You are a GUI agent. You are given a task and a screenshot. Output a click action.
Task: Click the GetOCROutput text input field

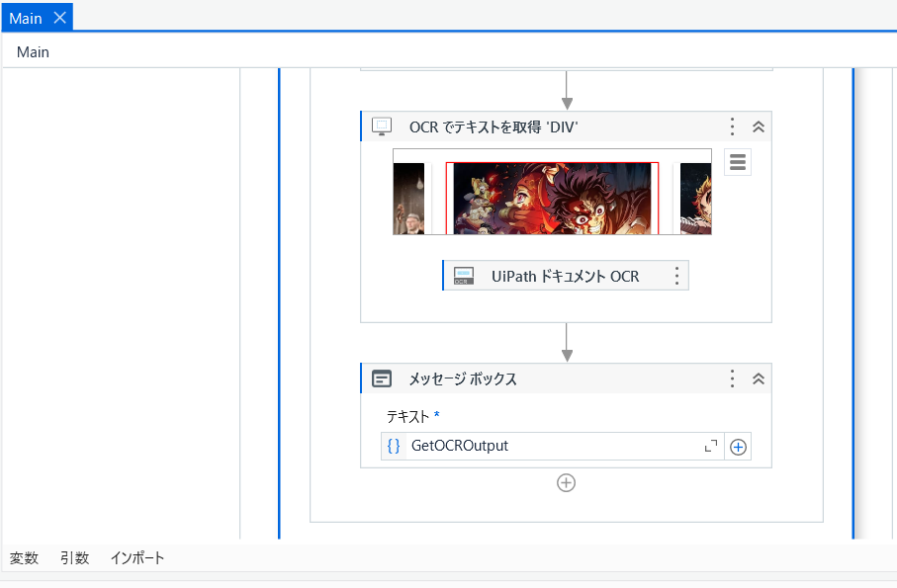pos(552,446)
